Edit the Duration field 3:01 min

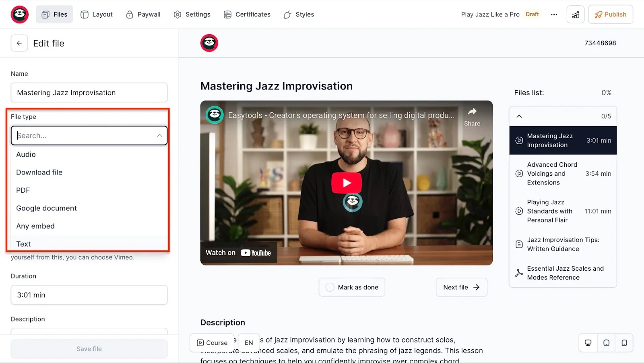tap(89, 295)
